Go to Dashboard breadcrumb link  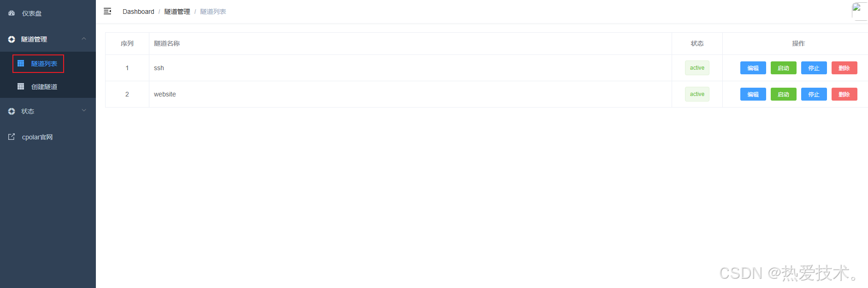click(138, 12)
